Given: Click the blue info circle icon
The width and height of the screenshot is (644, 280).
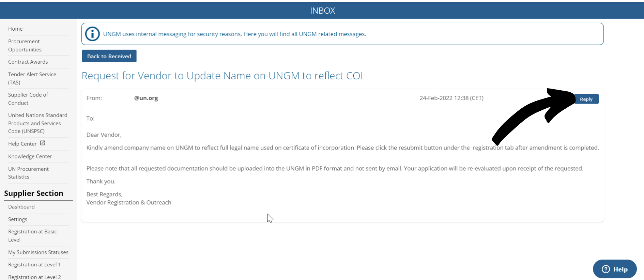Looking at the screenshot, I should pyautogui.click(x=92, y=34).
